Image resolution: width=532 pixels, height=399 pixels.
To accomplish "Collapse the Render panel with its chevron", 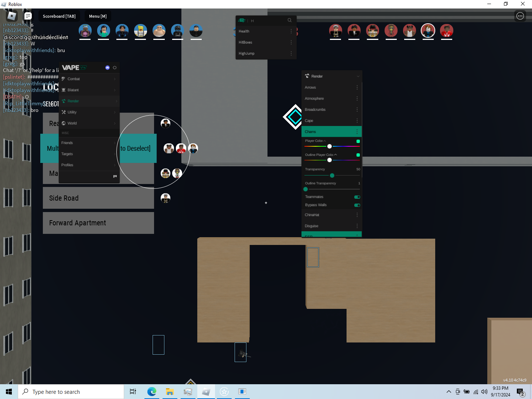I will [x=358, y=76].
